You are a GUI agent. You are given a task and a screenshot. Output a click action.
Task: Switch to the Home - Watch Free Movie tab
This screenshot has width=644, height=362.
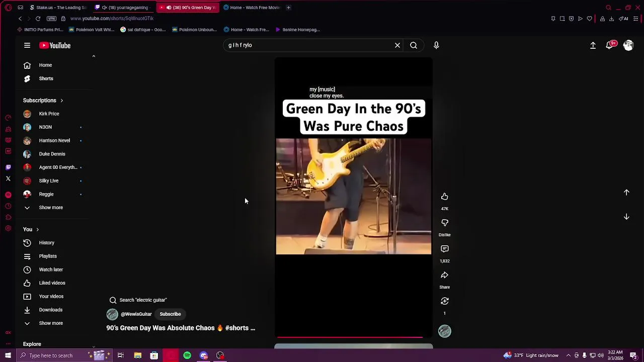[252, 8]
